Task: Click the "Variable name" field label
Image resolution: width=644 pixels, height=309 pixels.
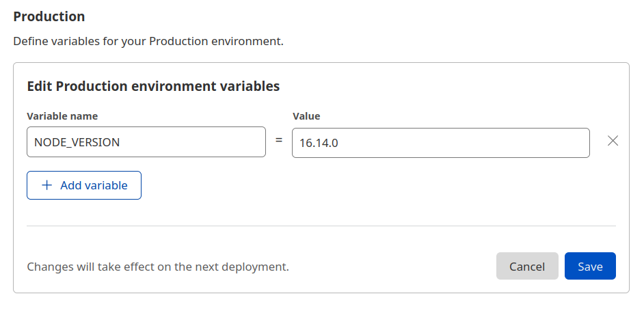Action: click(x=62, y=116)
